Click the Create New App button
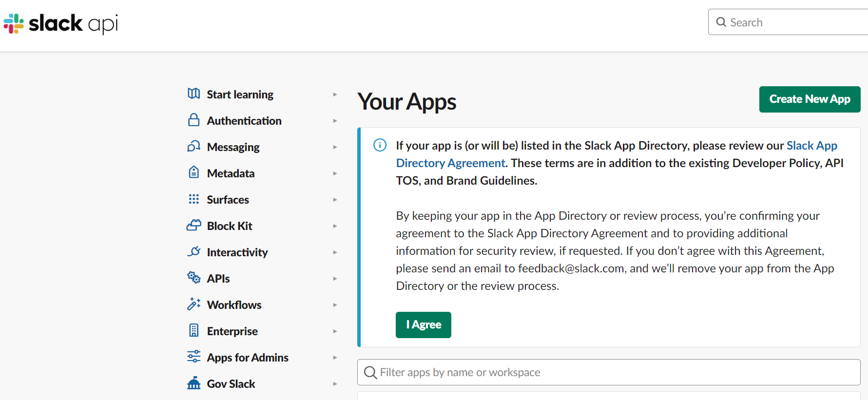This screenshot has width=868, height=400. (810, 99)
